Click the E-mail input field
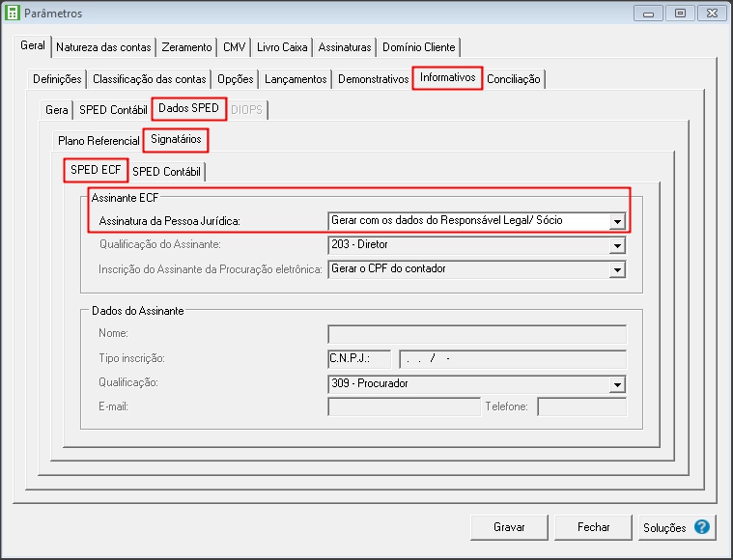733x560 pixels. click(x=404, y=406)
